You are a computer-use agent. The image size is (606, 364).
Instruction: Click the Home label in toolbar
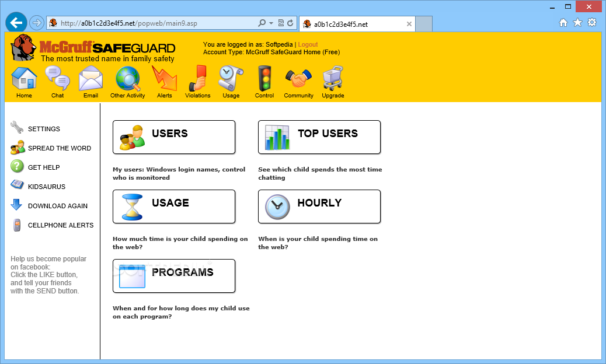(x=24, y=95)
